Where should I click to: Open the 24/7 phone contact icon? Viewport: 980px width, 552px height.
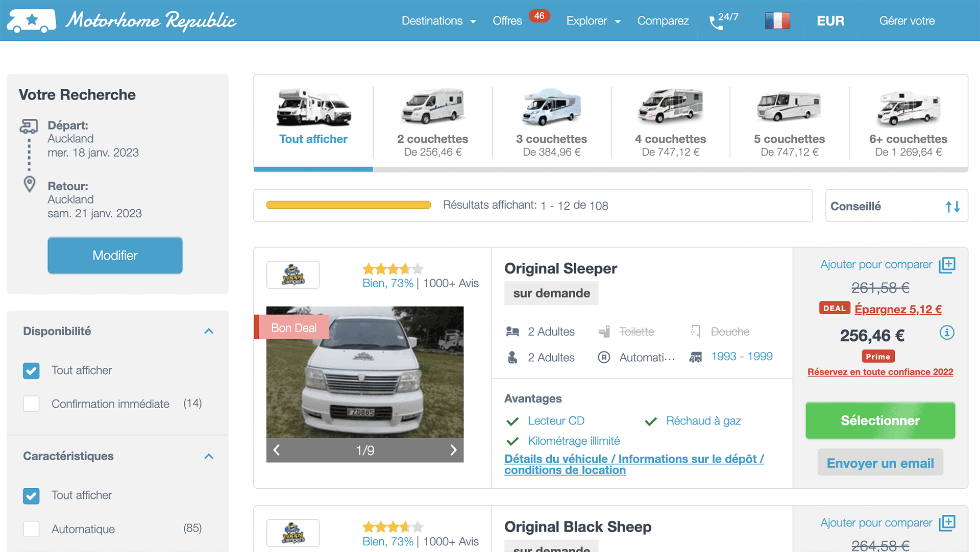click(723, 21)
